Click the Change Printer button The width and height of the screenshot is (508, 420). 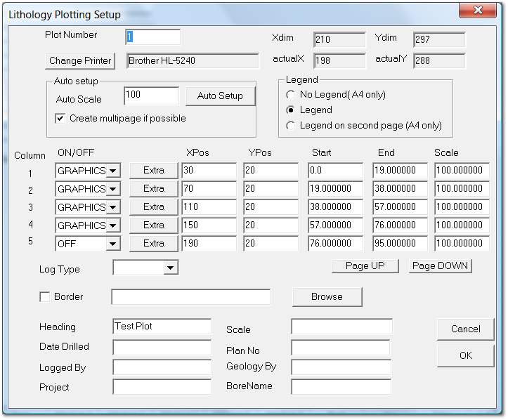(80, 61)
